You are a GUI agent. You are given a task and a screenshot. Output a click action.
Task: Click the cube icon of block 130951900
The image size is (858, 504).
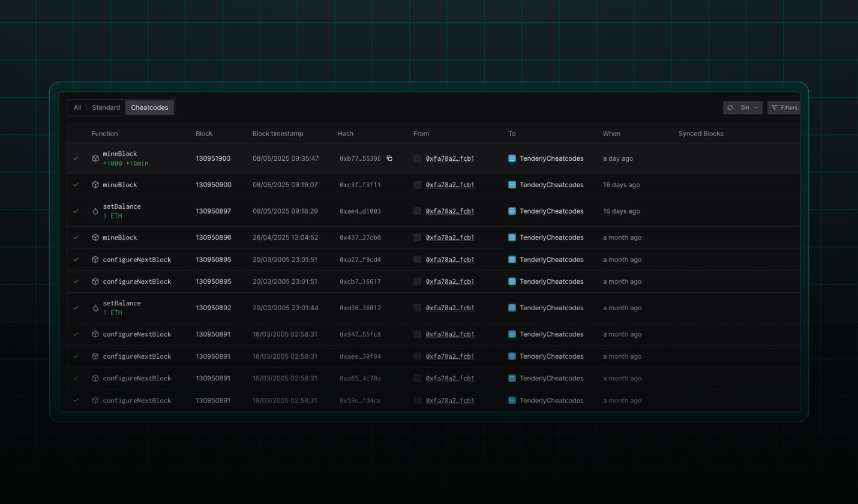[x=95, y=158]
